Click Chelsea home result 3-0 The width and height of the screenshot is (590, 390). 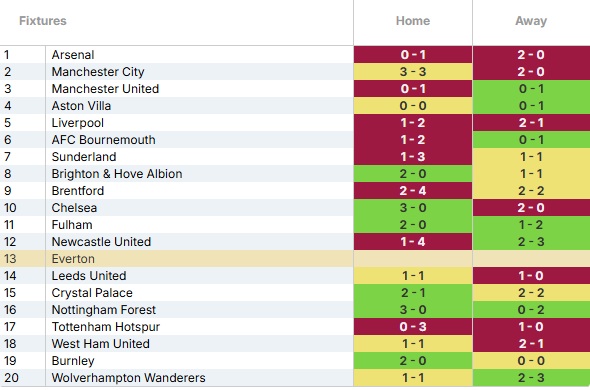click(x=413, y=207)
